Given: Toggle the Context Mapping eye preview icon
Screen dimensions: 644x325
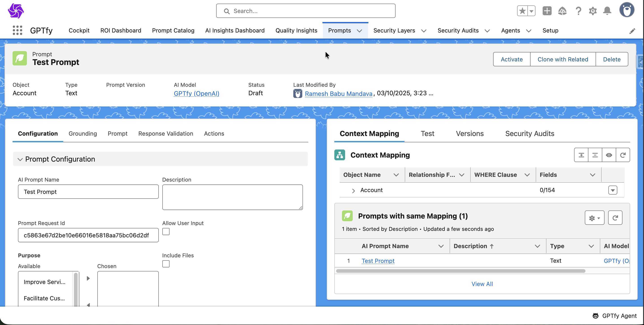Looking at the screenshot, I should (609, 155).
